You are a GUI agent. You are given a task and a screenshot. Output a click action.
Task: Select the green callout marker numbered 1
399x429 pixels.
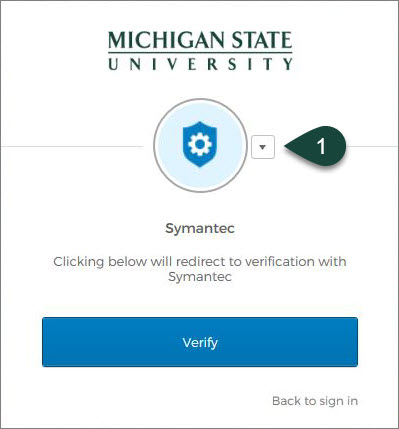point(315,146)
